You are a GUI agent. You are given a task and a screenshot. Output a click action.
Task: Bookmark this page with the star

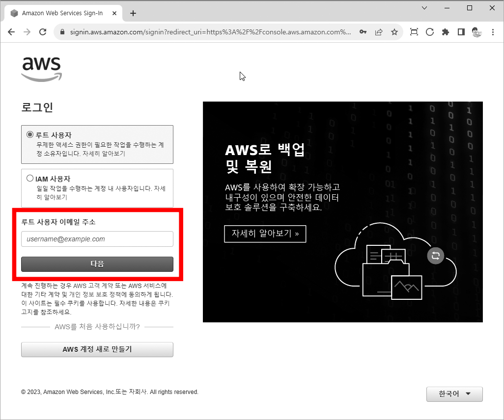point(394,32)
